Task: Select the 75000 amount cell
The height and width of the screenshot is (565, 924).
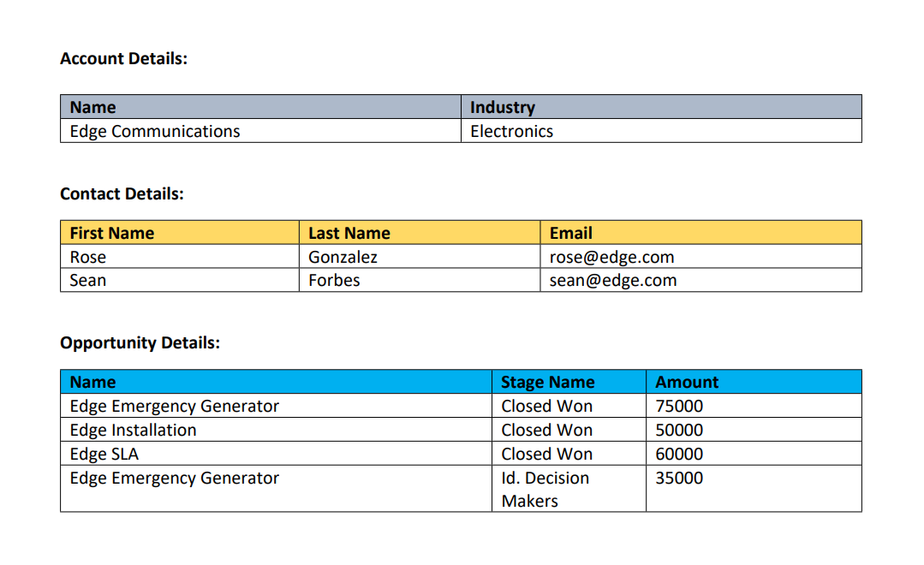Action: (x=754, y=406)
